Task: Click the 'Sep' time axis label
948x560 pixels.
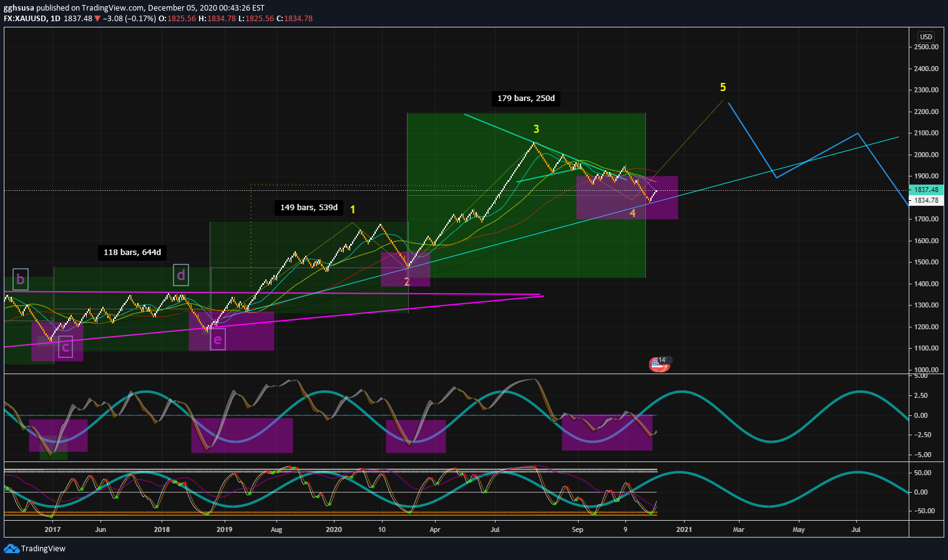Action: (x=577, y=529)
